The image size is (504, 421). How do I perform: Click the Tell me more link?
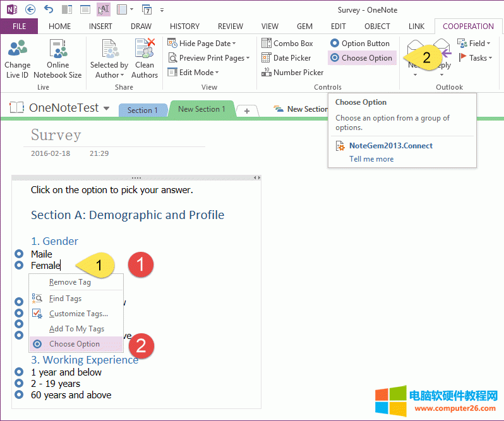[371, 159]
